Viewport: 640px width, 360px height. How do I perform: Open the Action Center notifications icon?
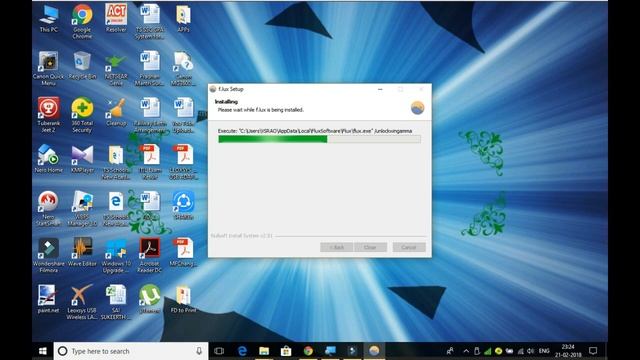coord(593,351)
